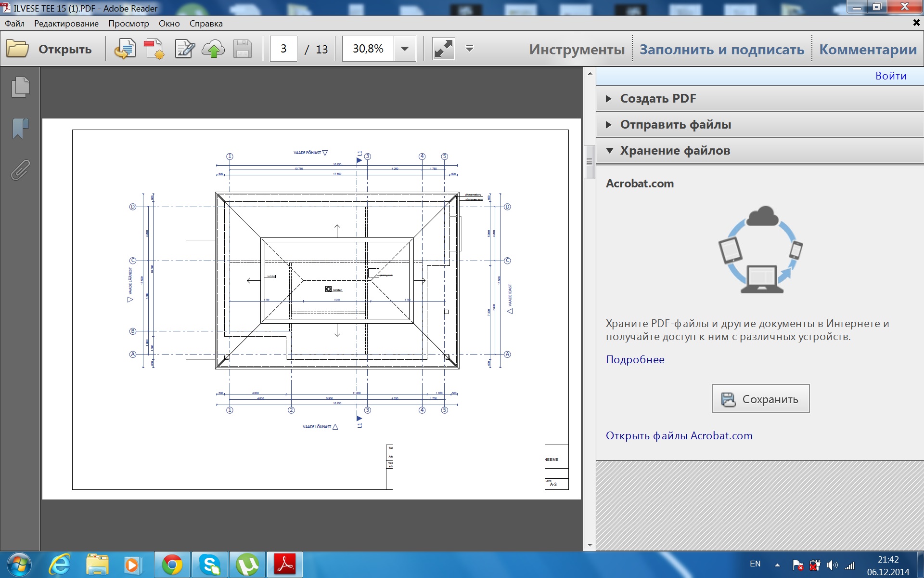Click Открыть файлы Acrobat.com link
This screenshot has height=578, width=924.
click(x=679, y=436)
